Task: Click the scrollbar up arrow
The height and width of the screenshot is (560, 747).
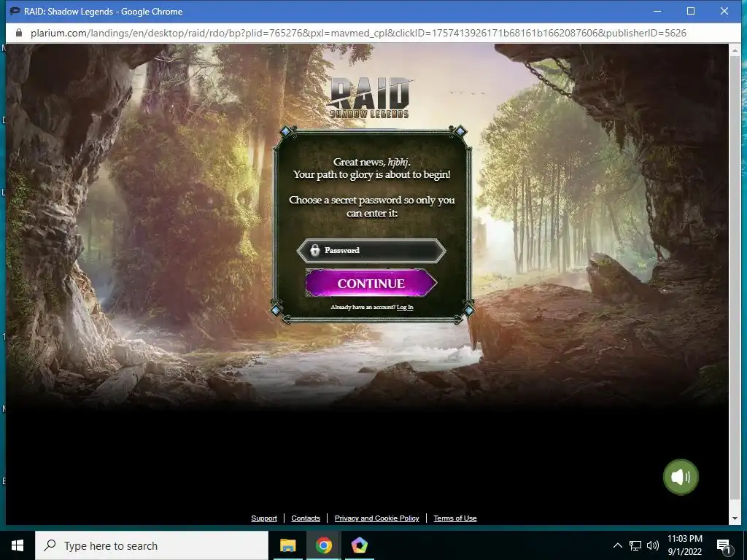Action: coord(735,50)
